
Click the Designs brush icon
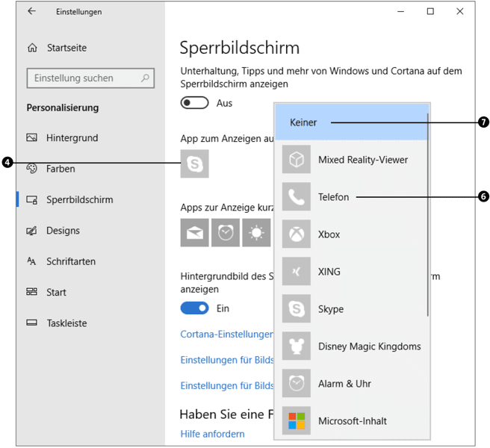click(x=31, y=231)
